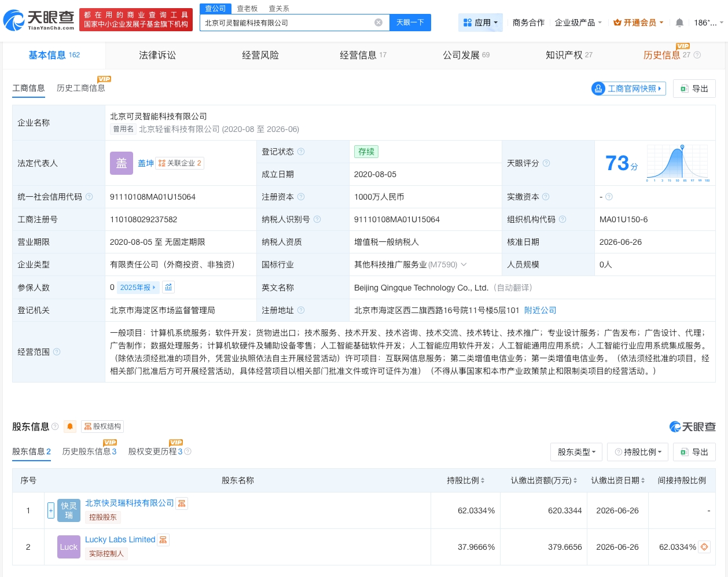Open the 经营信息 tab
728x577 pixels.
(363, 55)
